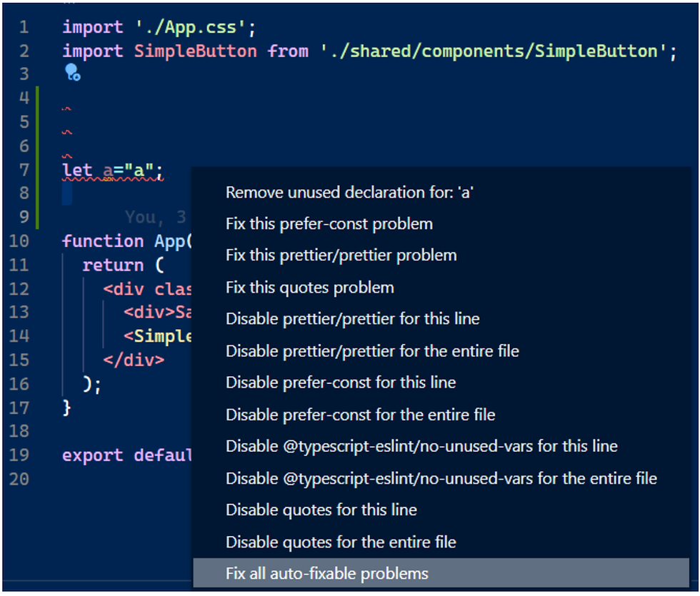The width and height of the screenshot is (700, 596).
Task: Click the 'let' keyword on line 7
Action: pyautogui.click(x=77, y=170)
